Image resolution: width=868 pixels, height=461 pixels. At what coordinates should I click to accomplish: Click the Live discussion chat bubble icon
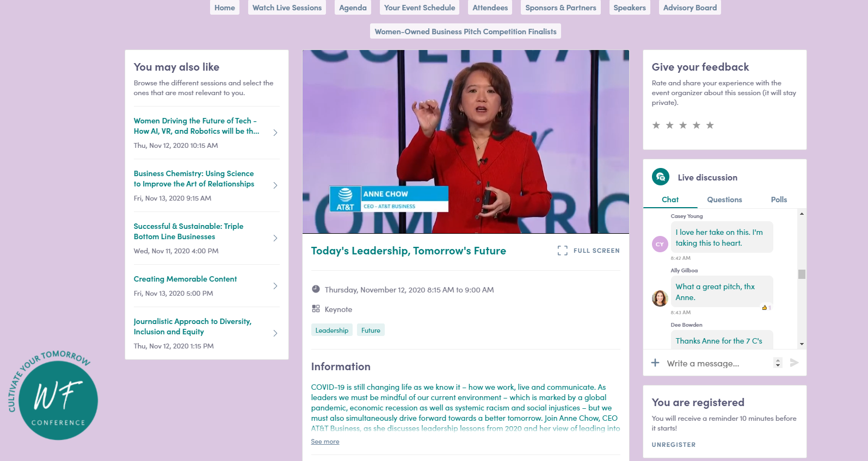pos(661,177)
